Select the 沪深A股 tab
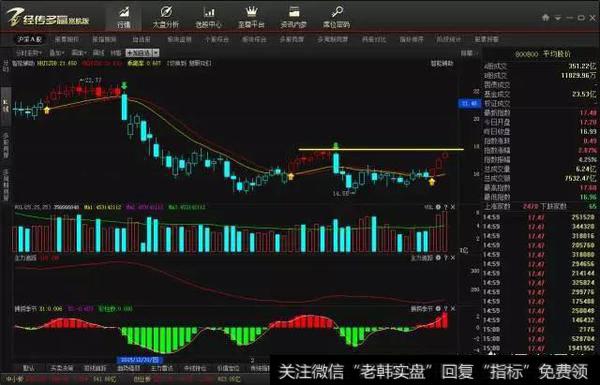The height and width of the screenshot is (385, 600). (x=29, y=39)
